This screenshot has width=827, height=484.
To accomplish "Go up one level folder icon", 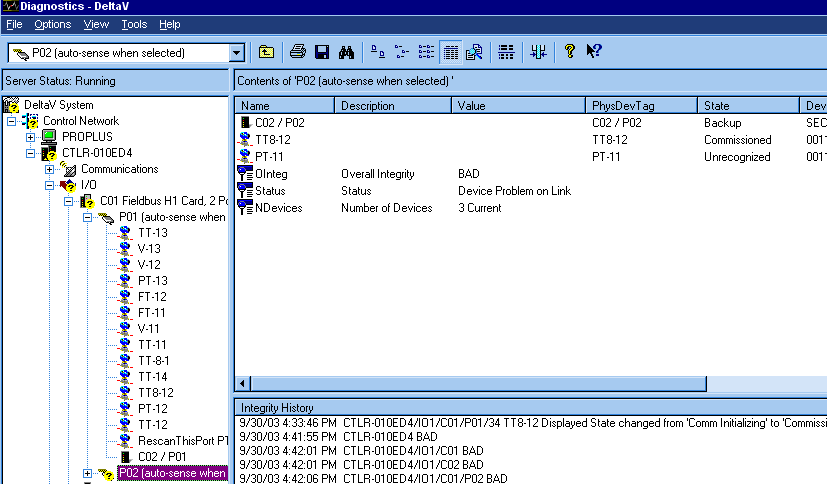I will click(266, 52).
